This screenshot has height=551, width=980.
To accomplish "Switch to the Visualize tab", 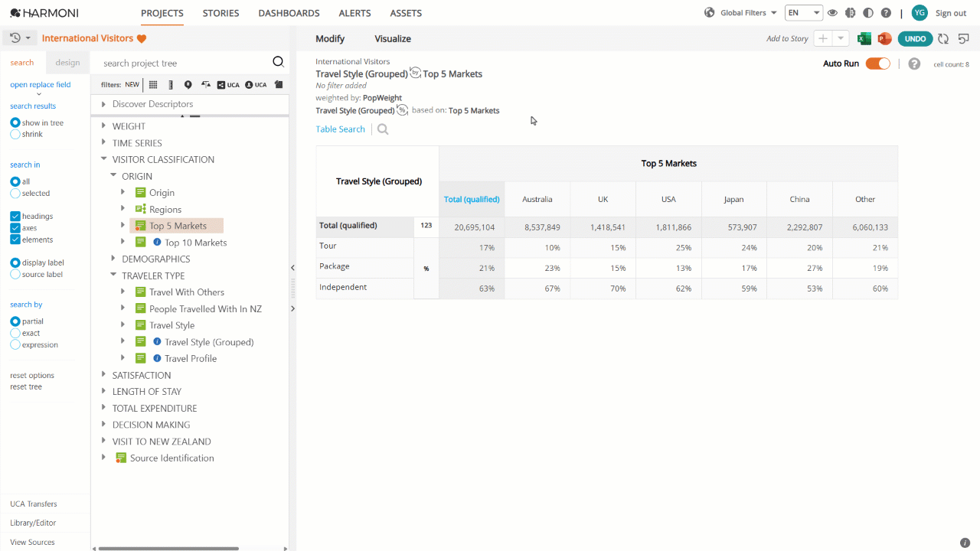I will (393, 39).
